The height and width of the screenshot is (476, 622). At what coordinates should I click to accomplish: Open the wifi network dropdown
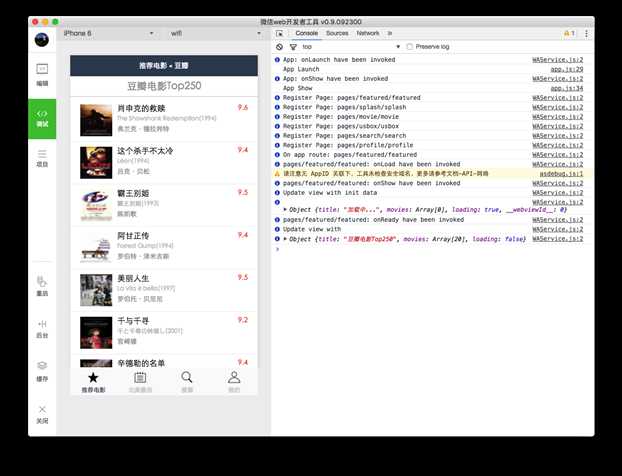click(x=215, y=33)
